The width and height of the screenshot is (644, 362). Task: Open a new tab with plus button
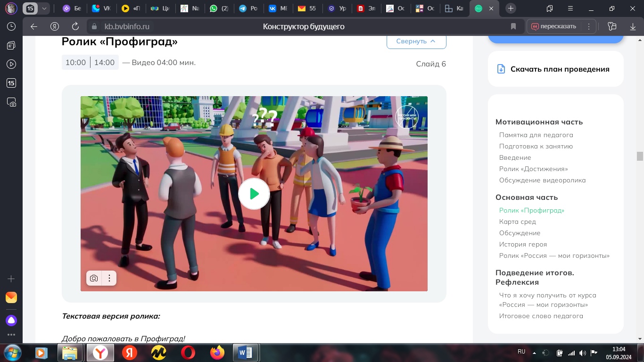[511, 8]
